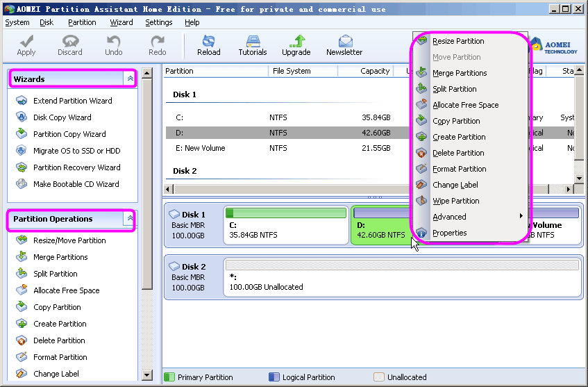
Task: Click the Undo arrow icon
Action: (114, 40)
